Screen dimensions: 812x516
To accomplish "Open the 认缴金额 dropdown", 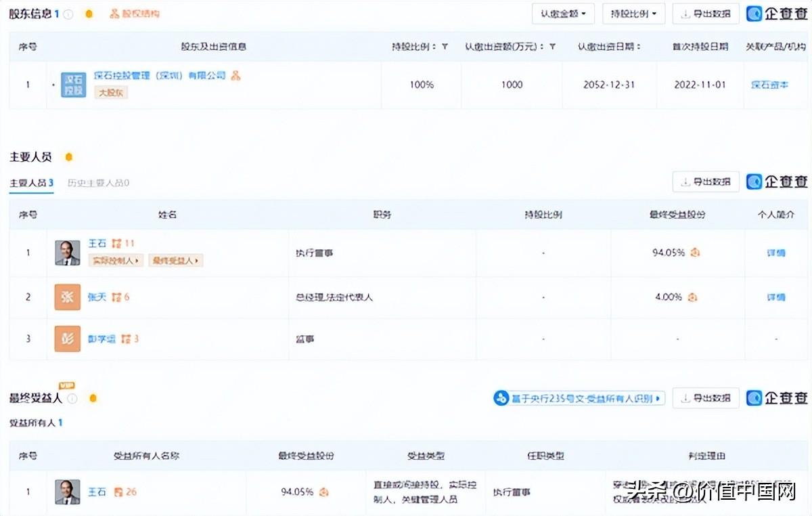I will (563, 14).
